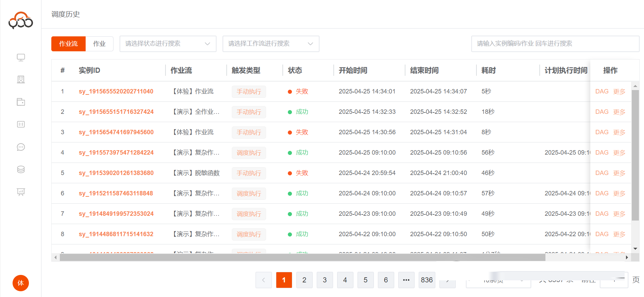644x297 pixels.
Task: Select the 作业流 tab
Action: [68, 44]
